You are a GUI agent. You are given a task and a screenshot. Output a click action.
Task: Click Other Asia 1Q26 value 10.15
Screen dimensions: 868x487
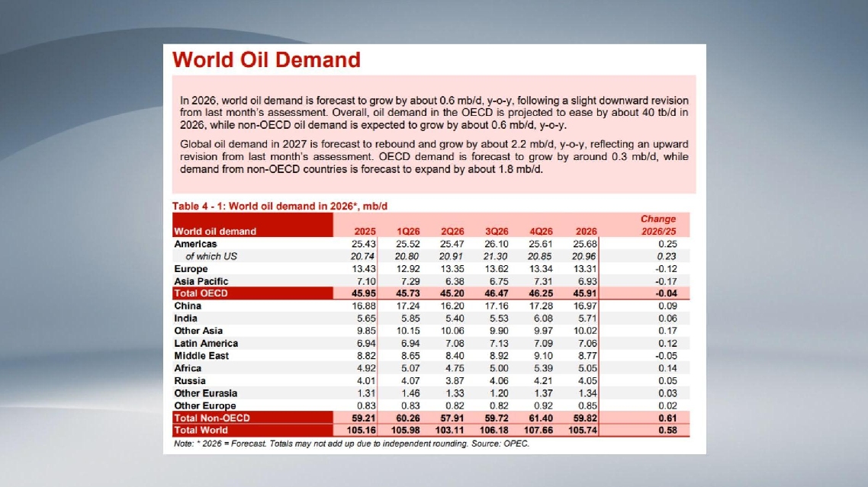pos(408,331)
